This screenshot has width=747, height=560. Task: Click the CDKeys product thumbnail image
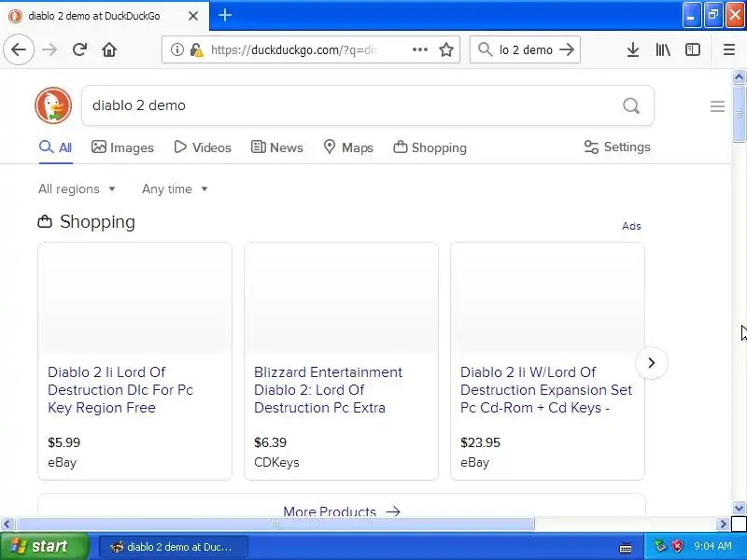pos(341,299)
